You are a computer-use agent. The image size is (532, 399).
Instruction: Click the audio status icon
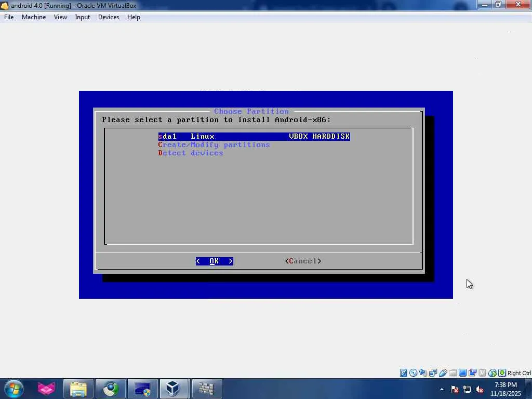click(x=423, y=373)
